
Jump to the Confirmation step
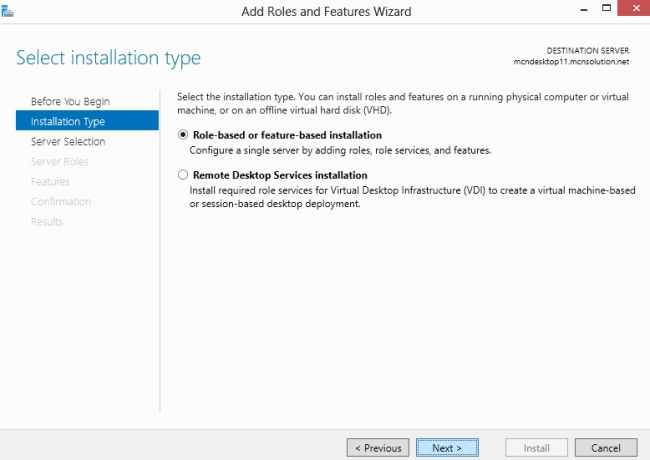(x=61, y=202)
